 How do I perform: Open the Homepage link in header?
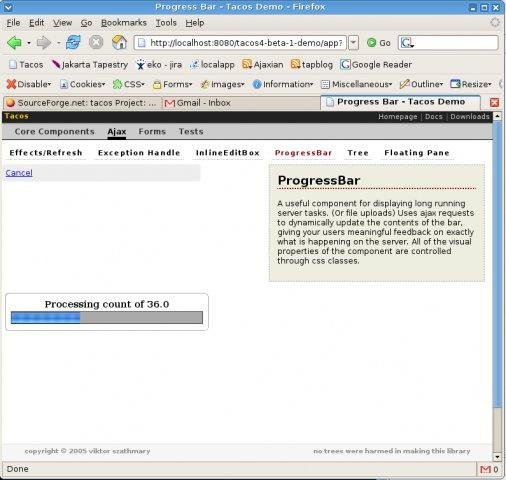pyautogui.click(x=397, y=116)
